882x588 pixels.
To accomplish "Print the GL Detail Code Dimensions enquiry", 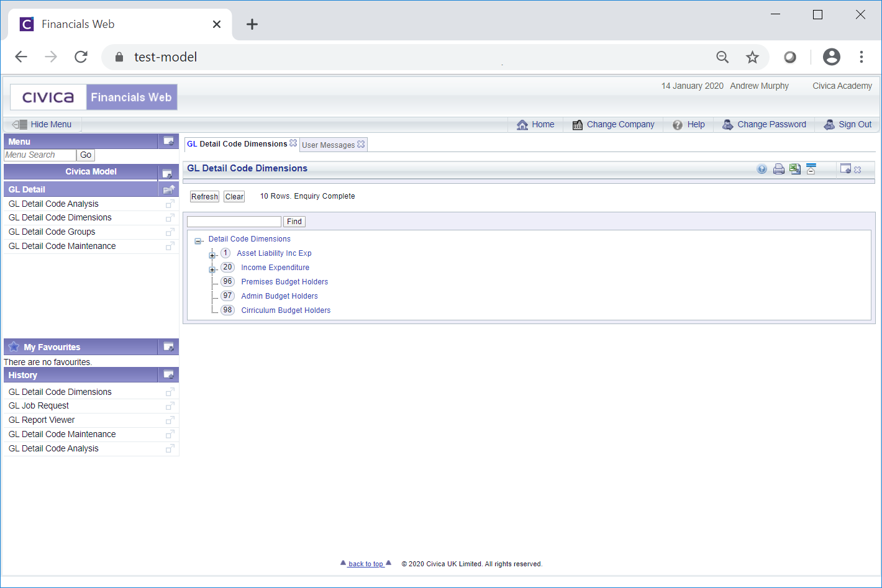I will point(778,169).
